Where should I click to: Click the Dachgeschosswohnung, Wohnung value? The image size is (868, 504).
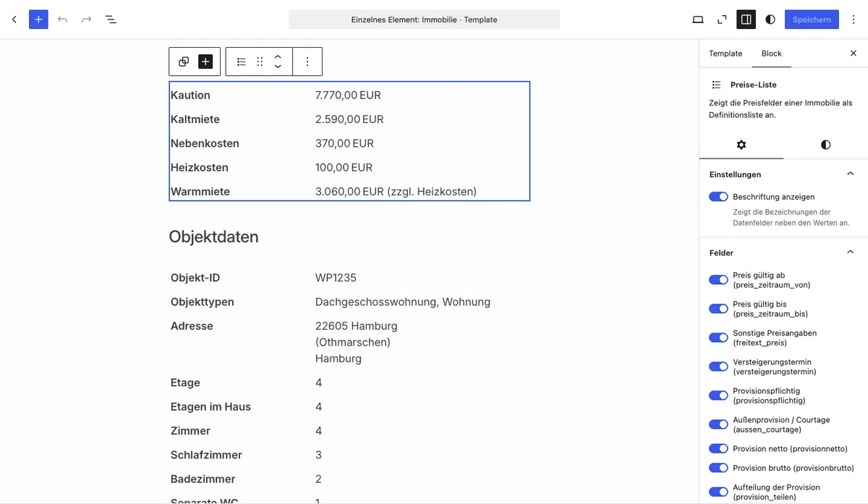coord(403,302)
